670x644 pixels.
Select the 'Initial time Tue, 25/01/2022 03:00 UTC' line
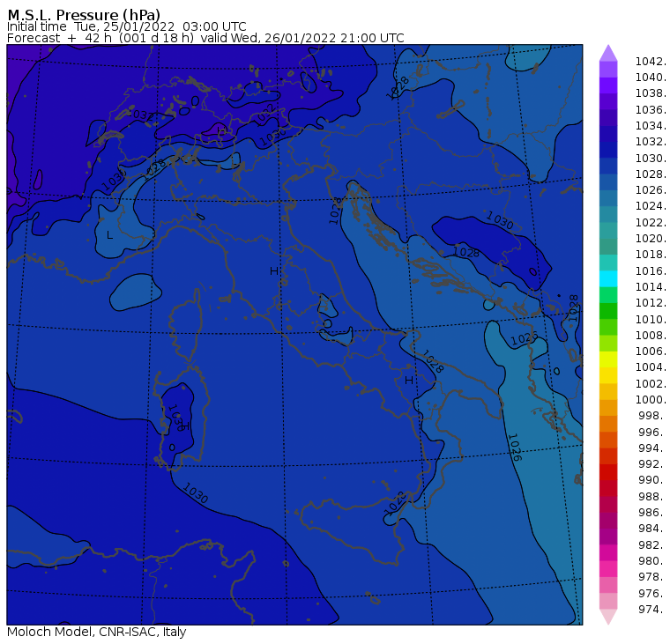(126, 26)
